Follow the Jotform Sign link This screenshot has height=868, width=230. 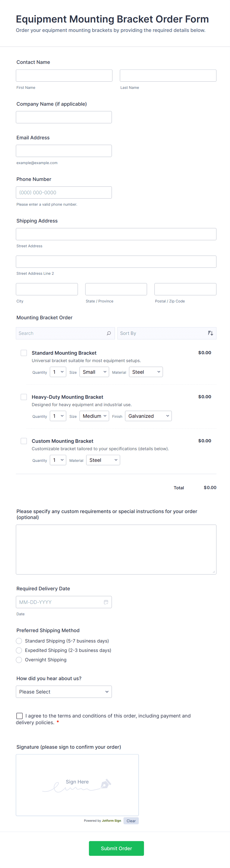coord(112,821)
